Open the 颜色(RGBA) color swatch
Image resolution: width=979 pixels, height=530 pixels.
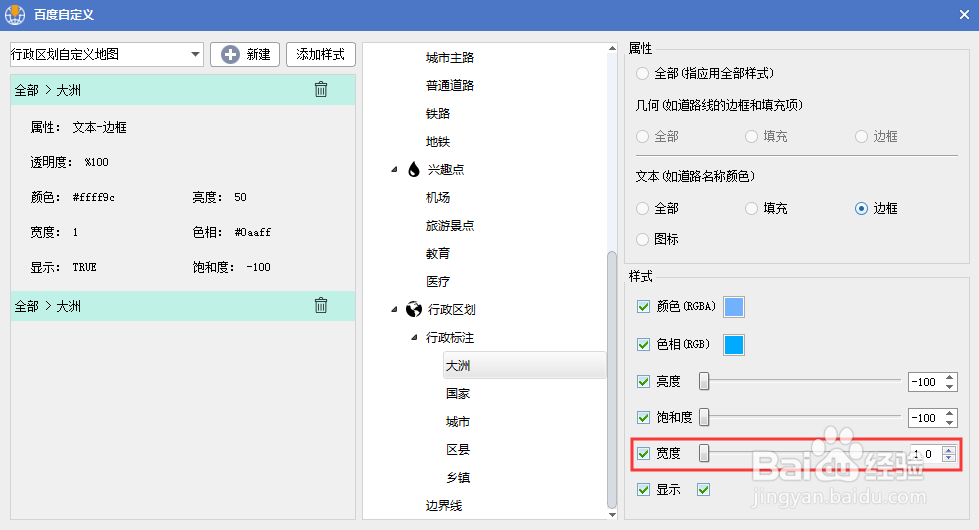(x=734, y=307)
